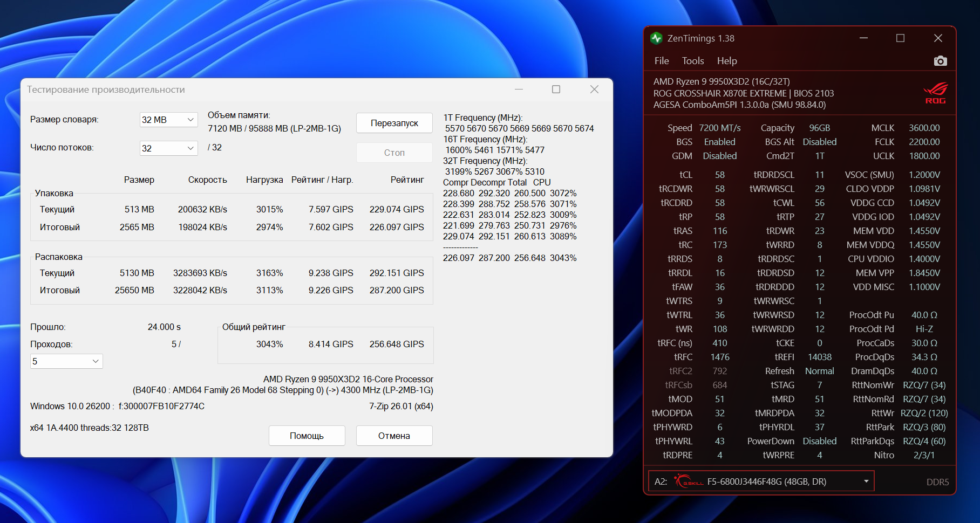
Task: Click the PowerDown Disabled value
Action: [x=820, y=441]
